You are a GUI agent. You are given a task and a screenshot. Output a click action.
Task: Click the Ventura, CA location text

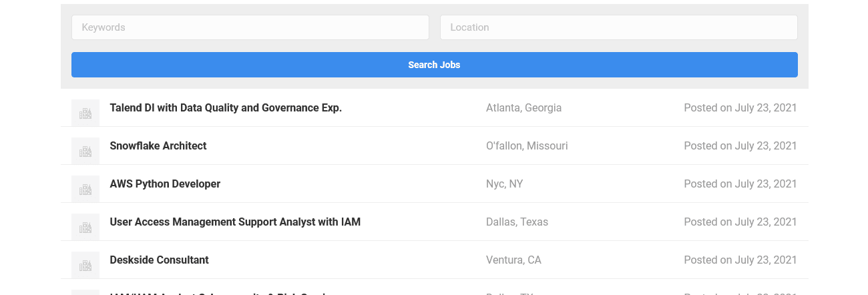point(514,260)
